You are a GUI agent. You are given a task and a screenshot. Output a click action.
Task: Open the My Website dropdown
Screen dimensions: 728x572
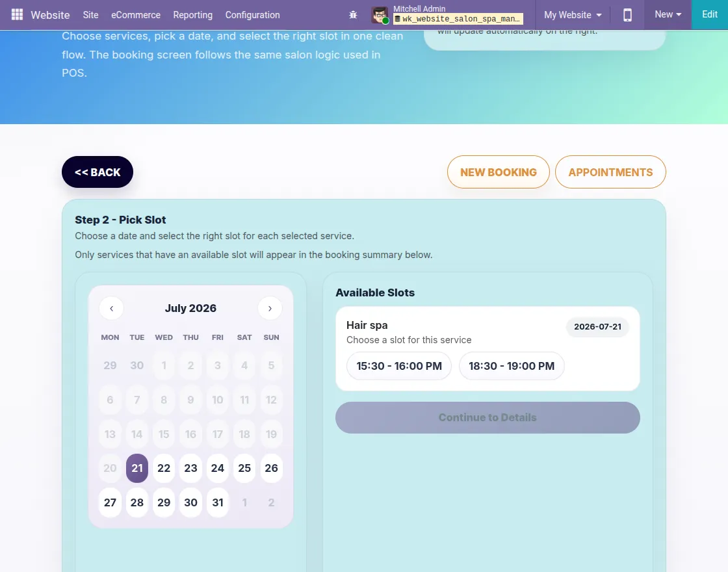coord(573,15)
